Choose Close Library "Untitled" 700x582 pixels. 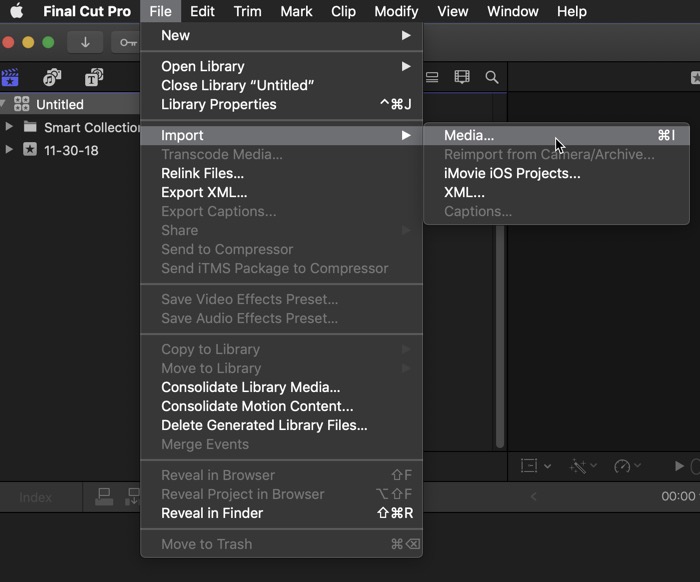[x=281, y=85]
